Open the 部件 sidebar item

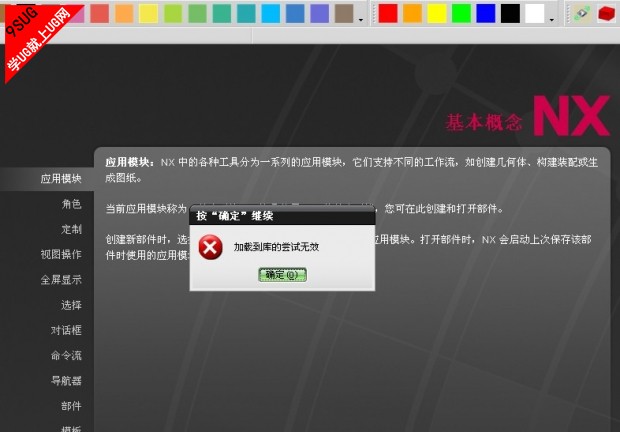71,406
